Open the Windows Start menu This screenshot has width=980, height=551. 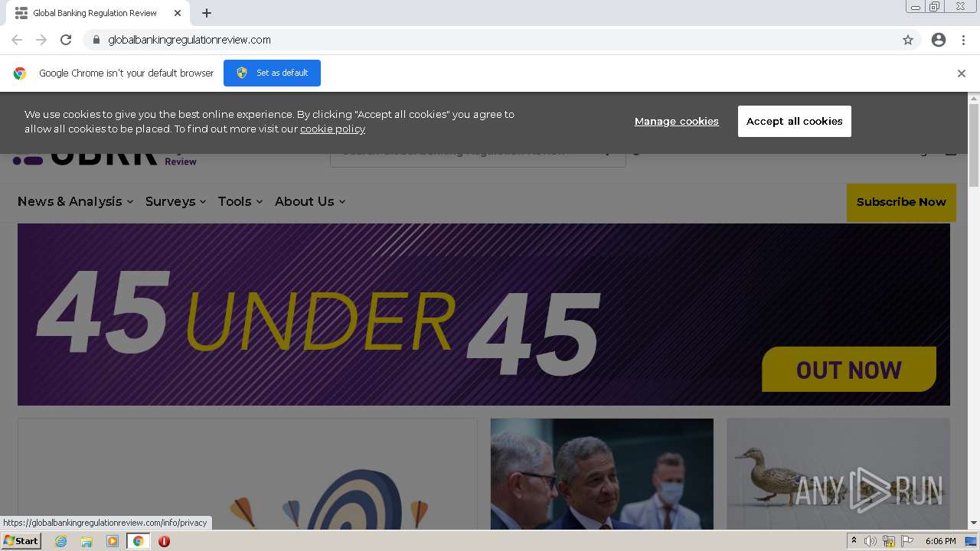(21, 541)
